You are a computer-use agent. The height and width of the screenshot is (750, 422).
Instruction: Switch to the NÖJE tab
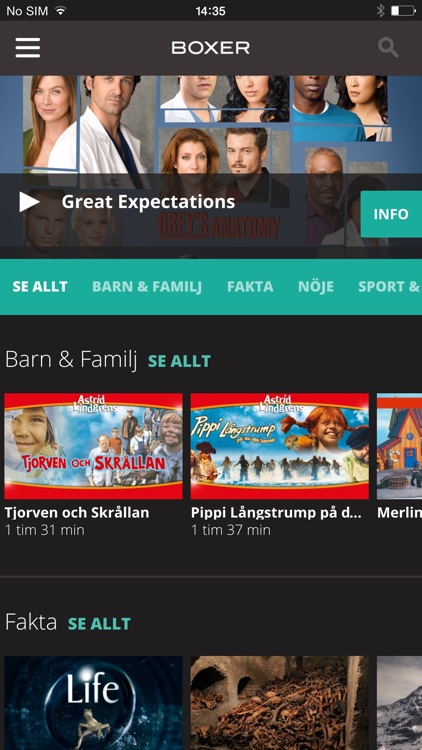(x=316, y=286)
